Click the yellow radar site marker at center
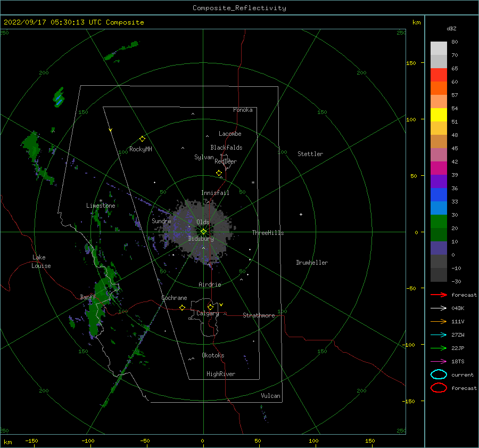 pos(203,232)
